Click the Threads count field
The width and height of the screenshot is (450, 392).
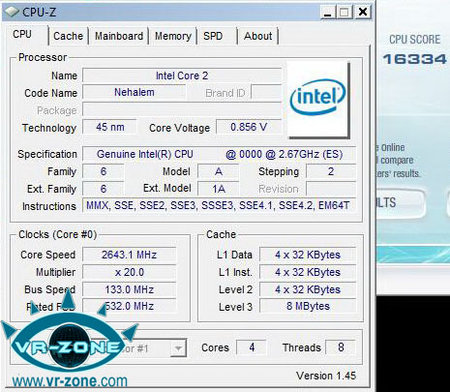(341, 348)
